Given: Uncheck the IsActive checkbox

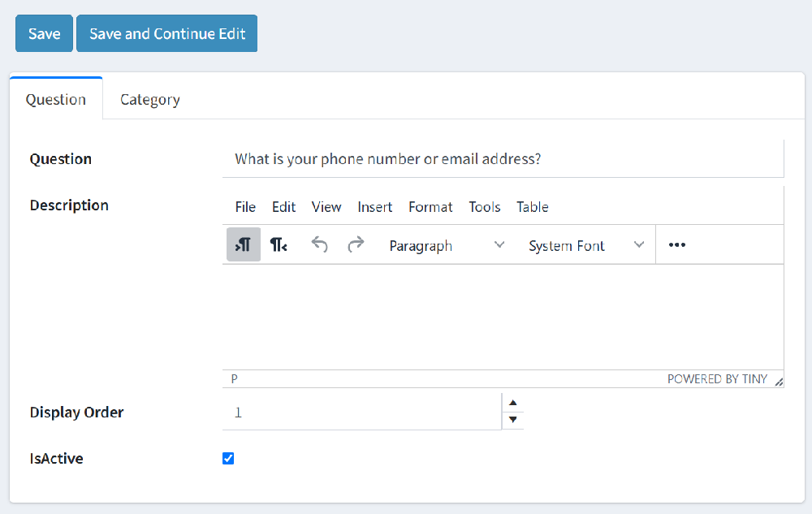Looking at the screenshot, I should (x=228, y=458).
